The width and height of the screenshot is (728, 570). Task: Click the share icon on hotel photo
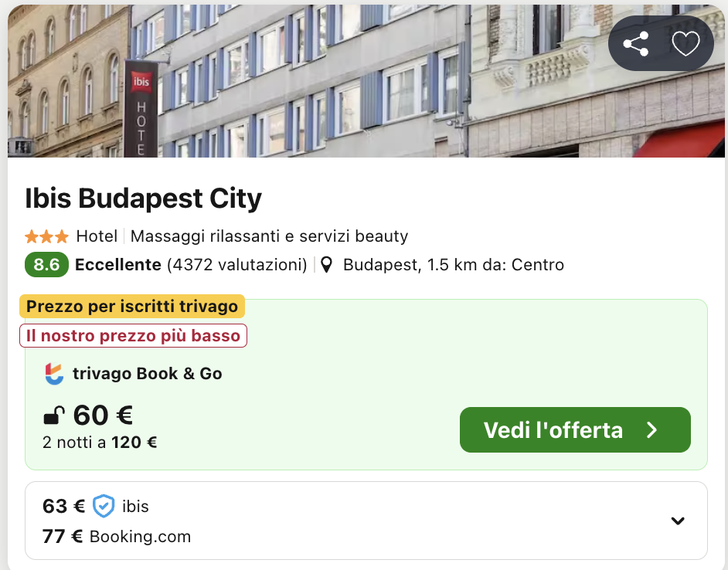635,44
